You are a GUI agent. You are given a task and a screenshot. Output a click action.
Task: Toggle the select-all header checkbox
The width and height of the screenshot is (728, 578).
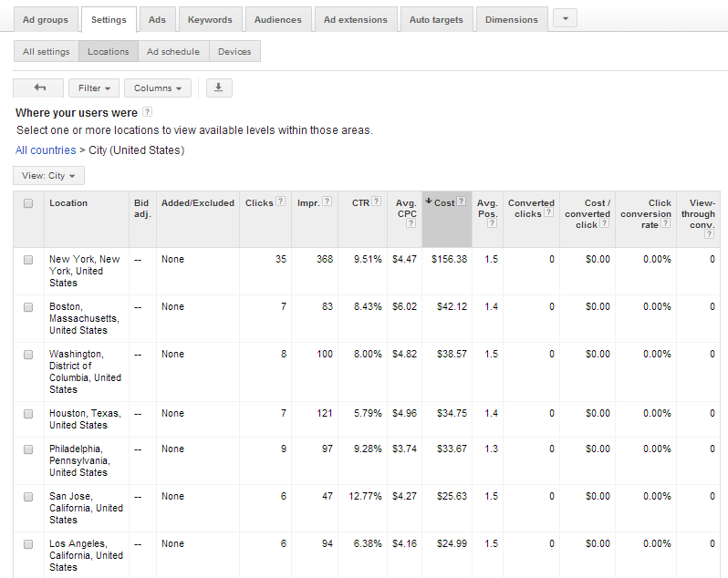pyautogui.click(x=28, y=203)
